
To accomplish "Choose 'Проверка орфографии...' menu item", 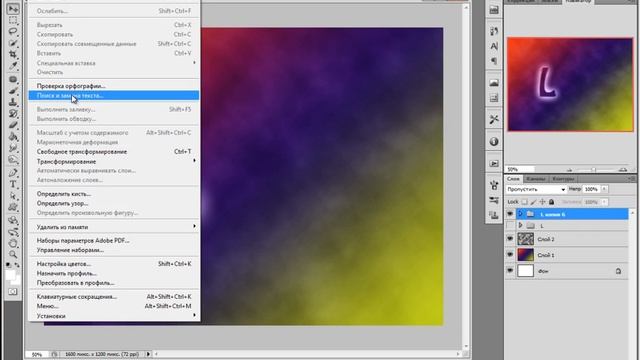I will point(114,86).
